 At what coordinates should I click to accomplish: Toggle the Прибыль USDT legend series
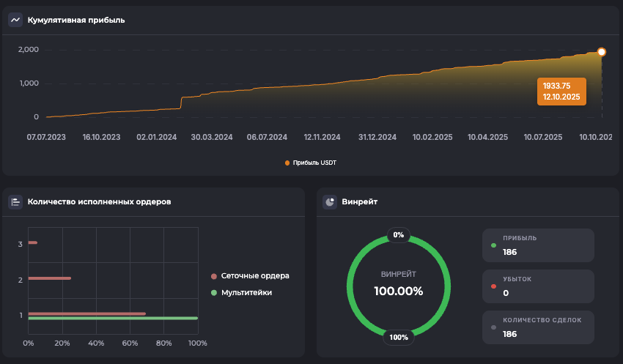(x=311, y=163)
